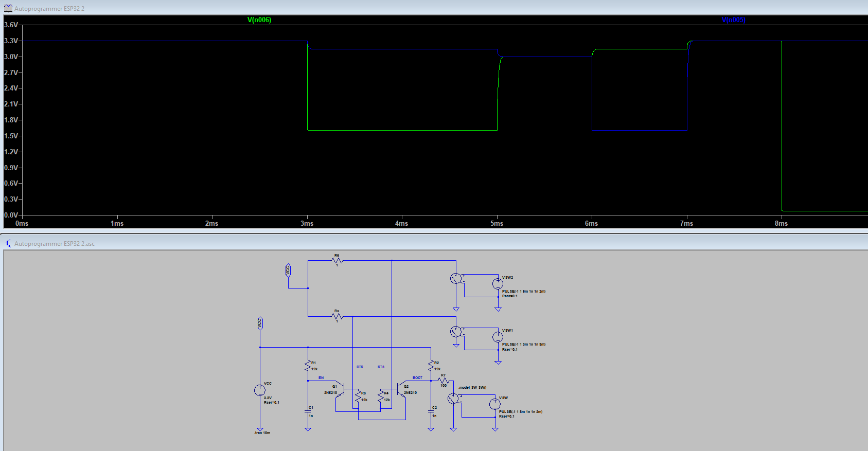The height and width of the screenshot is (451, 868).
Task: Click the VSW2 pulse voltage source
Action: click(498, 283)
